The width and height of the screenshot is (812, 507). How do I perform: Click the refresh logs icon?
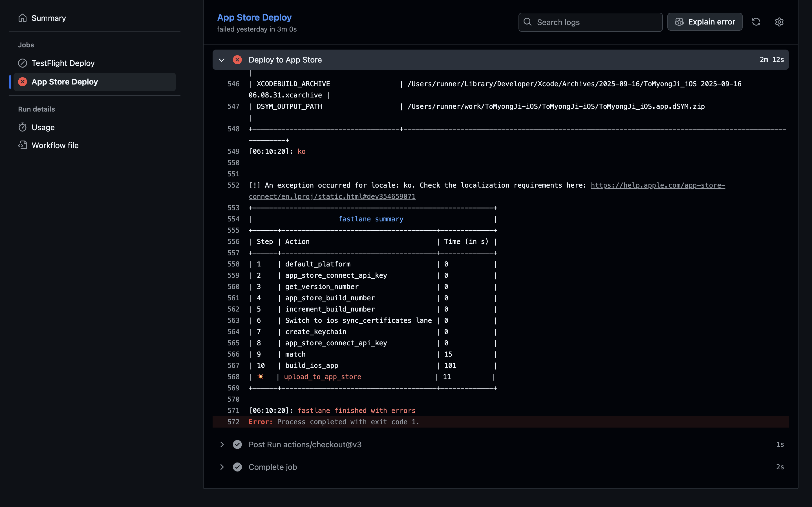[x=756, y=22]
